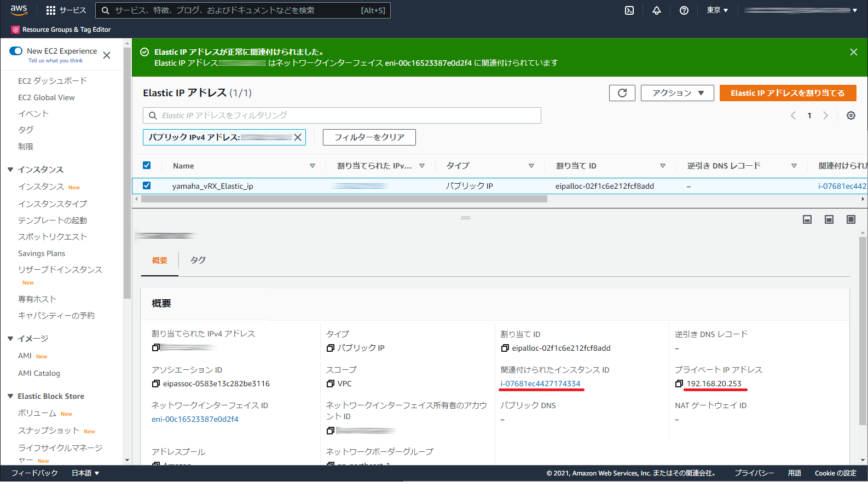Click the panel splitter handle

coord(466,218)
